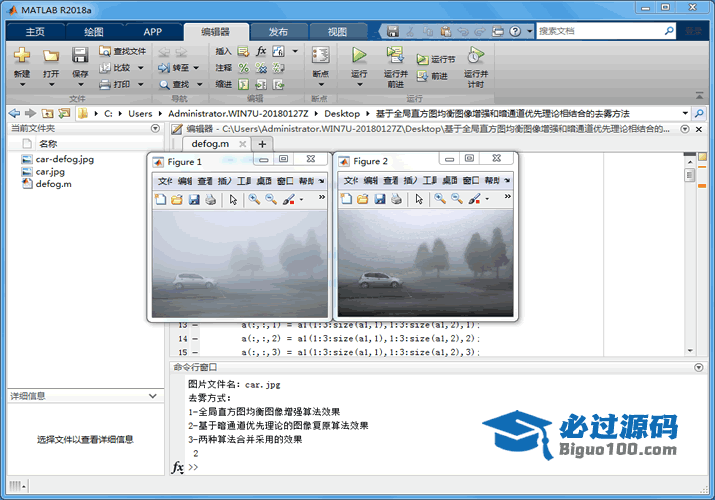This screenshot has width=715, height=500.
Task: Click the brush data tool in Figure 2
Action: coord(475,199)
